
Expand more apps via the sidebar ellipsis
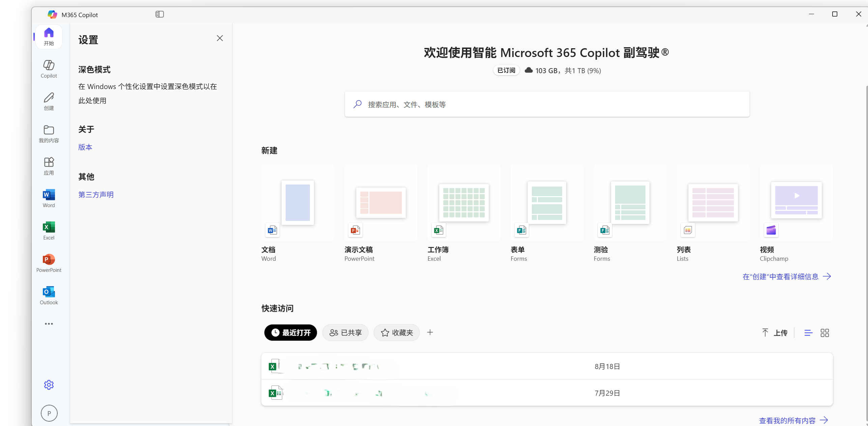49,323
